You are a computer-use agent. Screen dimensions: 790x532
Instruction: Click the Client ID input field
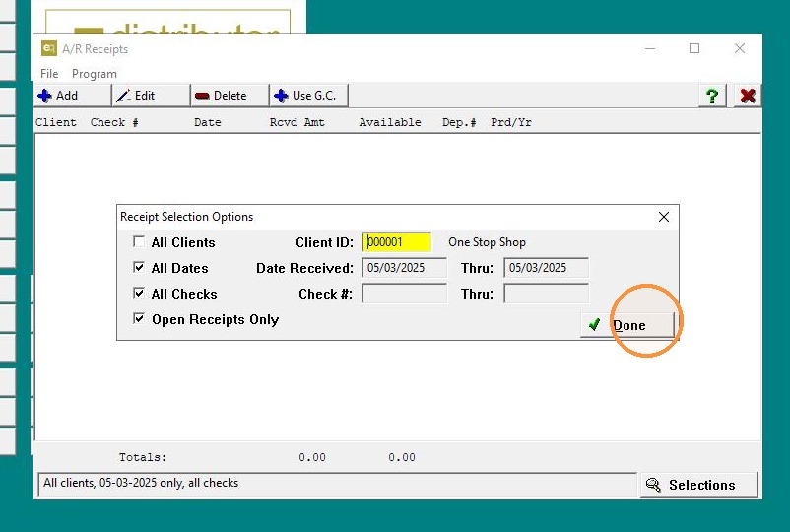[397, 242]
